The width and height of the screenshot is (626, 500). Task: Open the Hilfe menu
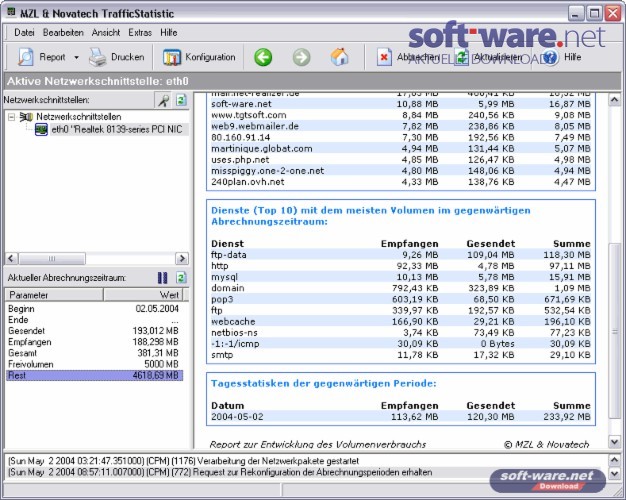(168, 32)
